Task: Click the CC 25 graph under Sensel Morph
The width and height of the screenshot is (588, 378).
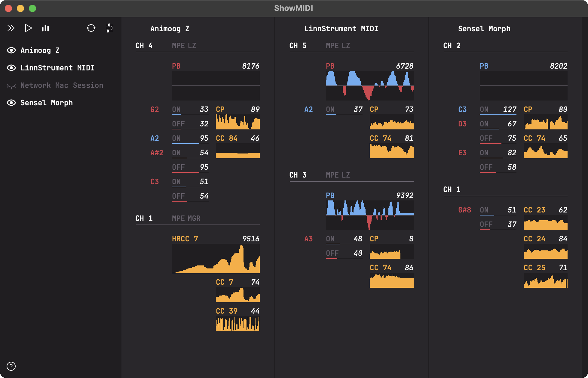Action: 545,280
